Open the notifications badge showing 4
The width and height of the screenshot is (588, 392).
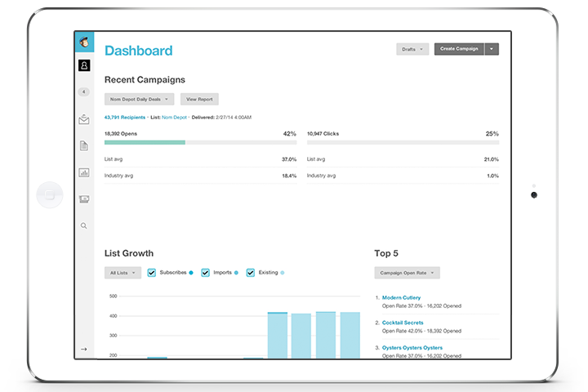(x=84, y=91)
